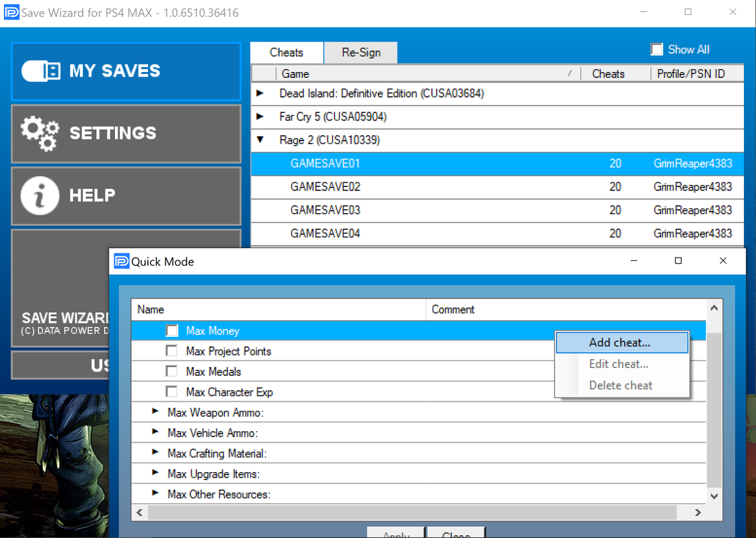Select the GAMESAVE04 row

(497, 233)
